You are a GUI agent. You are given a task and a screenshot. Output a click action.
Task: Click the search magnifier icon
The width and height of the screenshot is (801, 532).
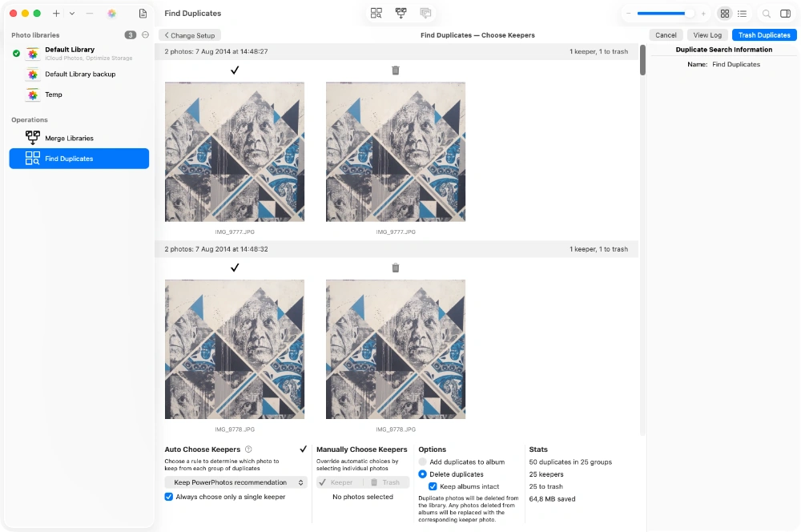tap(766, 14)
